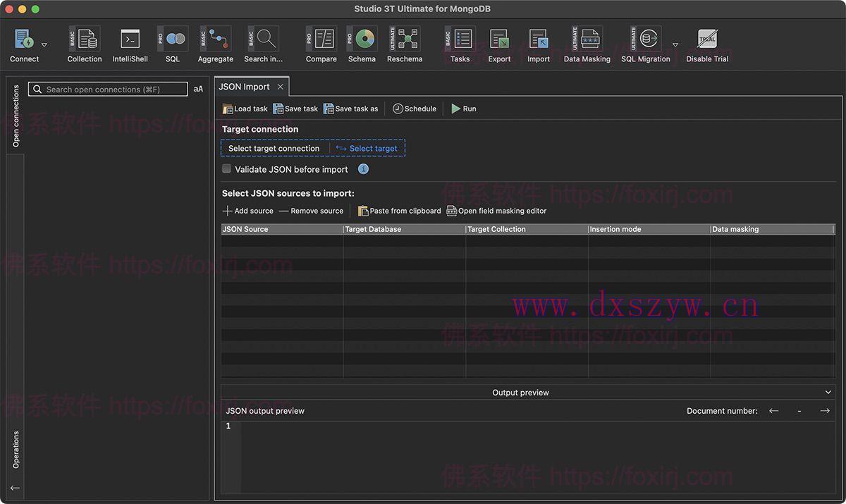Select the Open connections side tab
846x504 pixels.
click(x=16, y=116)
